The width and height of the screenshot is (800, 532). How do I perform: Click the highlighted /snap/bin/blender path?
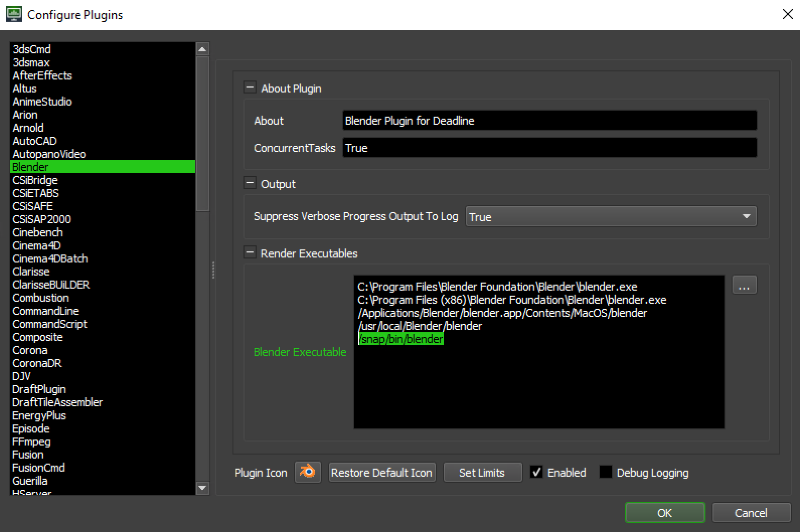click(401, 339)
